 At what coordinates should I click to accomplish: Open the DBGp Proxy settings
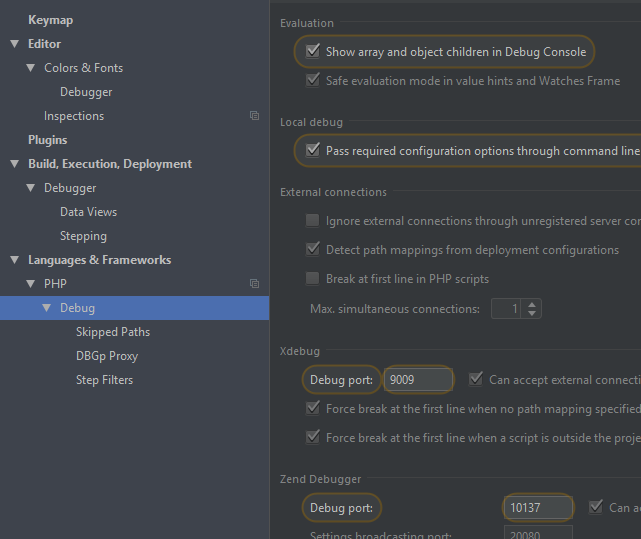point(107,356)
